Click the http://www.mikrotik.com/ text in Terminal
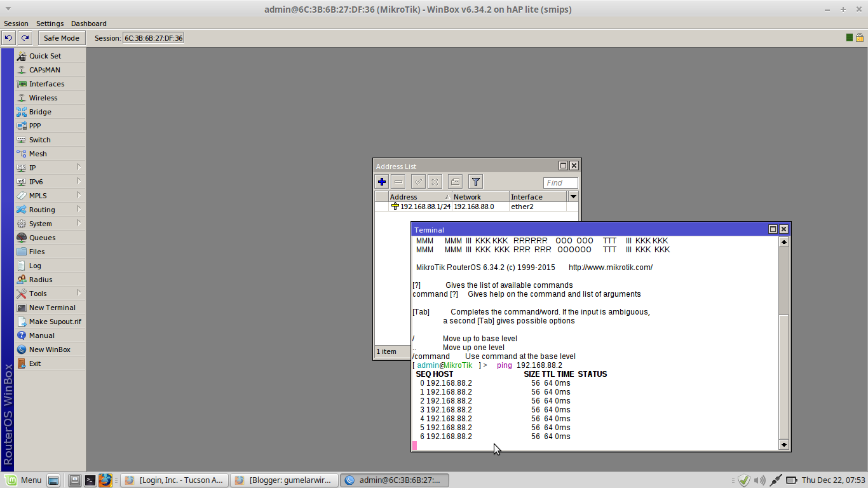Screen dimensions: 868x488 pos(610,268)
